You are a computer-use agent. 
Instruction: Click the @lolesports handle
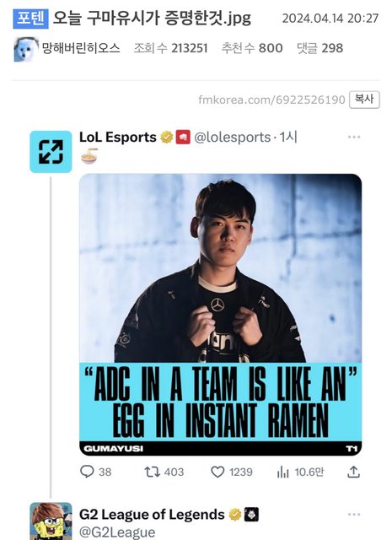pos(233,138)
